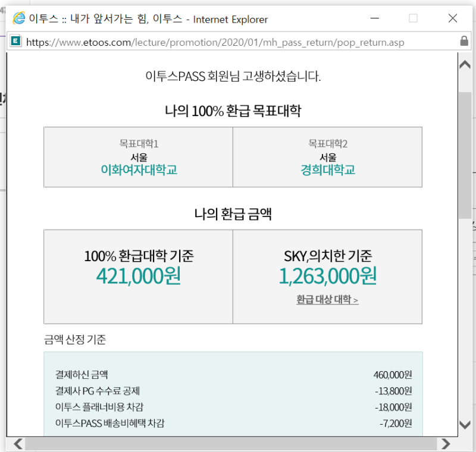Click the -13,800원 deduction value

click(x=393, y=391)
